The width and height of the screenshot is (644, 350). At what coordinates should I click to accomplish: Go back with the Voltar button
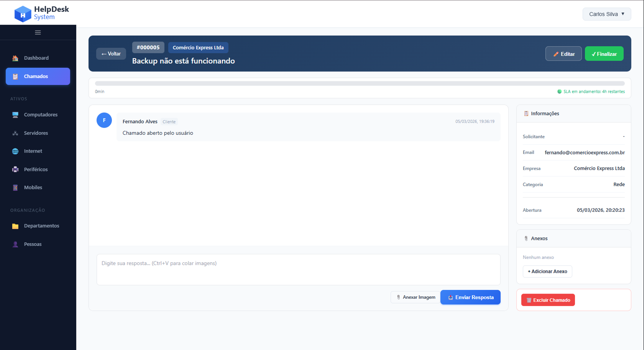[x=111, y=54]
